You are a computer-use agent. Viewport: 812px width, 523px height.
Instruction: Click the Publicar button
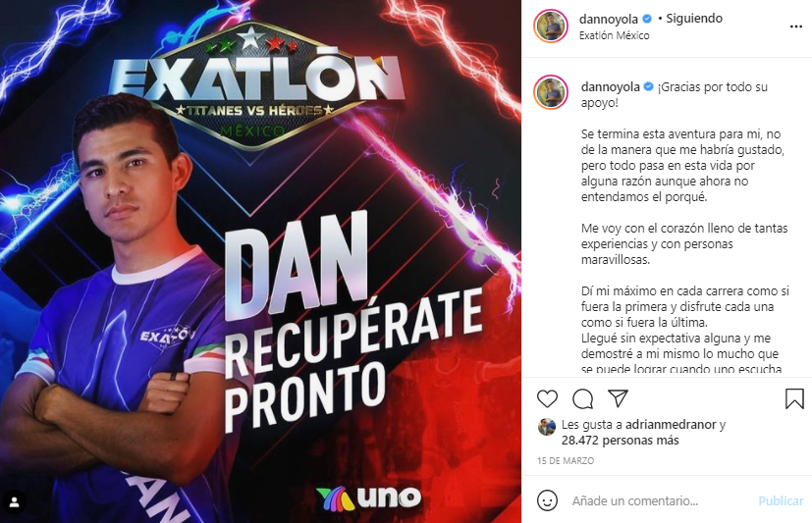[781, 500]
